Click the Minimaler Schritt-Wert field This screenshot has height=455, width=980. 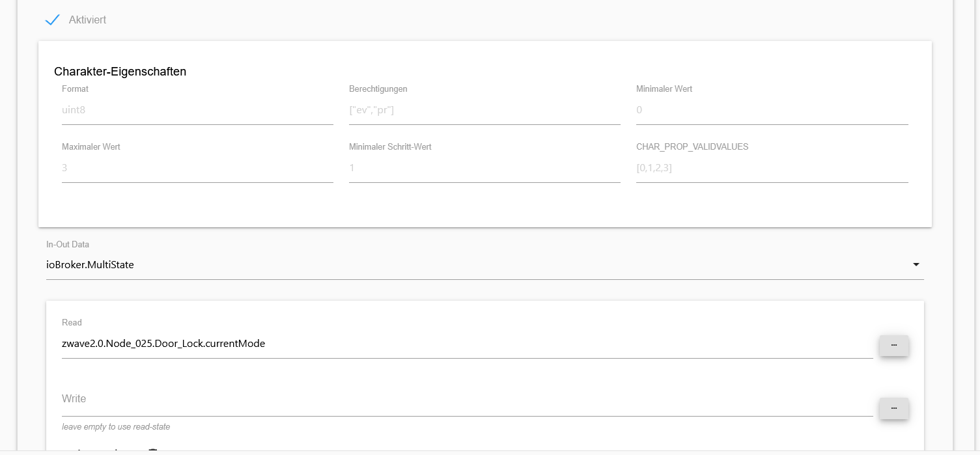484,168
